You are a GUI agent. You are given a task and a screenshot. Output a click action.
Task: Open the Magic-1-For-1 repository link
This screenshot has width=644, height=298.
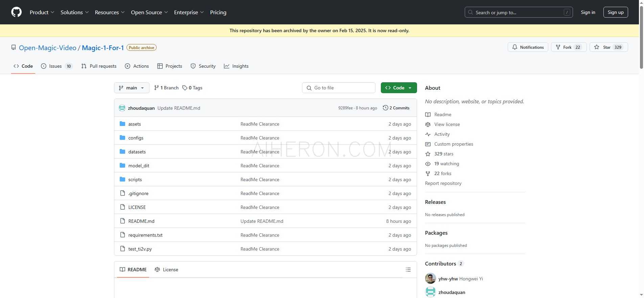pos(103,48)
